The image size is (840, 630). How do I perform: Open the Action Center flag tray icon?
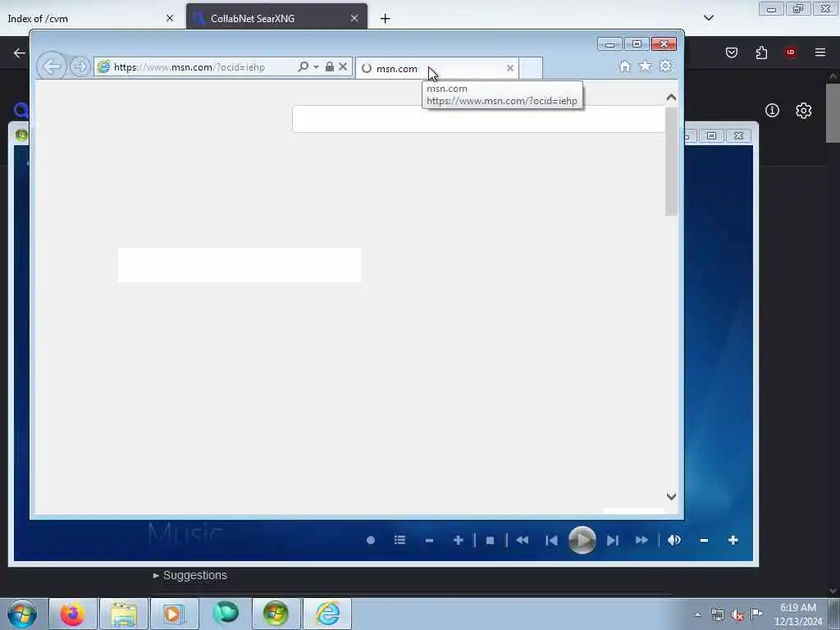click(x=756, y=614)
